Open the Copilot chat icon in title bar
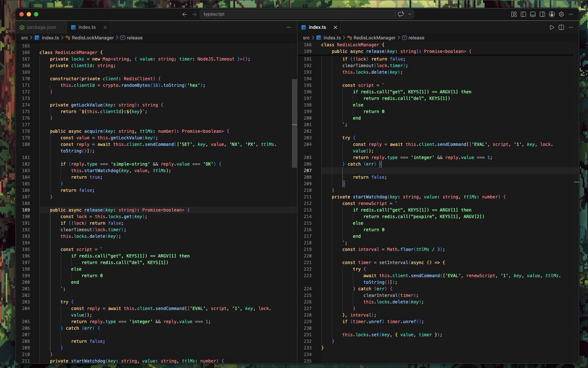 coord(401,14)
